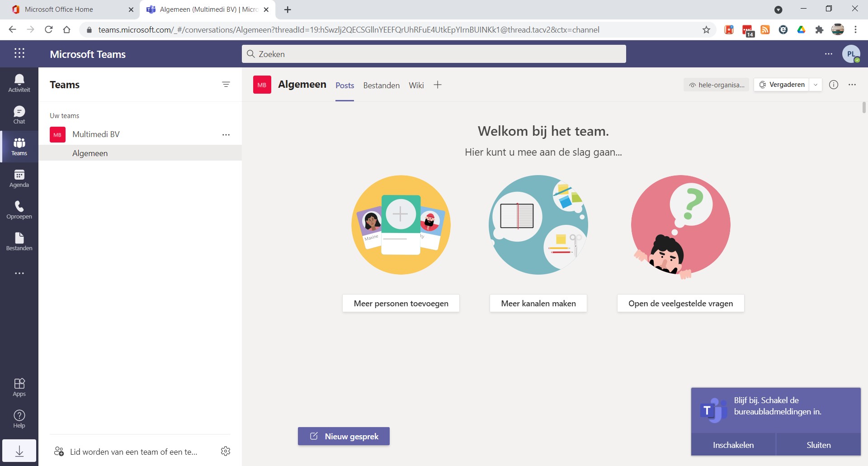868x466 pixels.
Task: Select the Algemeen channel in team list
Action: coord(140,153)
